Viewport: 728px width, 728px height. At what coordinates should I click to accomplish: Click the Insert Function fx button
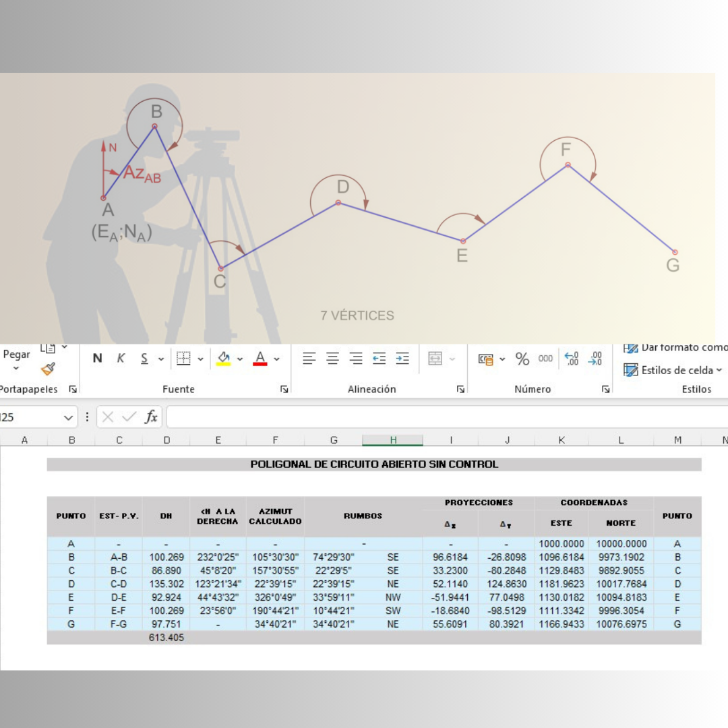coord(151,417)
